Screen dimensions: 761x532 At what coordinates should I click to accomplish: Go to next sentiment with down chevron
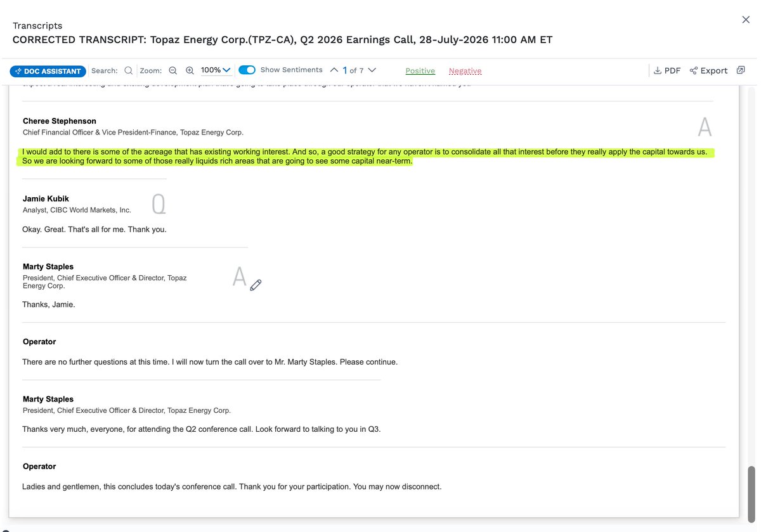point(372,70)
